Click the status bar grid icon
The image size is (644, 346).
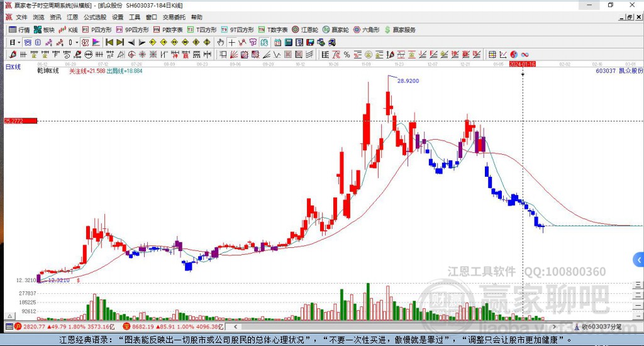[9, 326]
